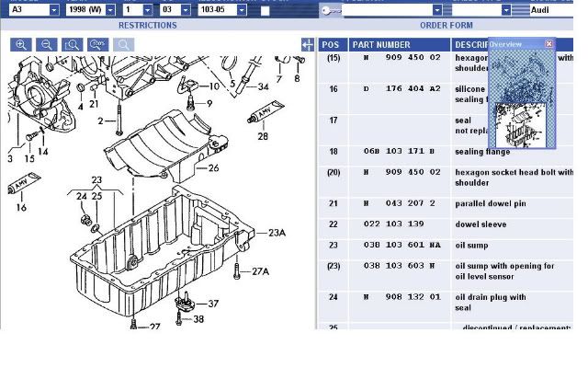This screenshot has height=379, width=588.
Task: Select 'dowel sleeve' description
Action: pos(481,224)
